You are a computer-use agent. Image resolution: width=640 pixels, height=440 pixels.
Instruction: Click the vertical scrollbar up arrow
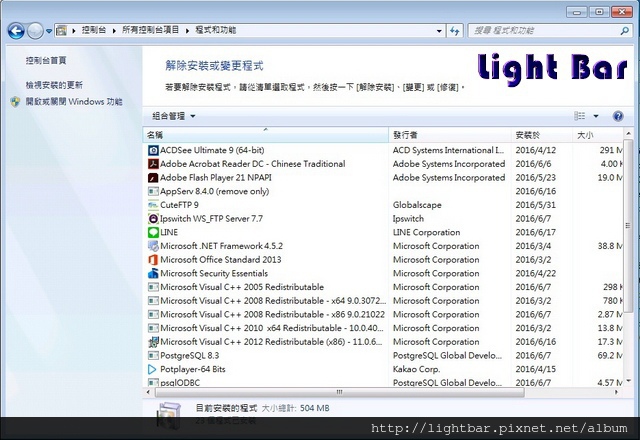(x=628, y=133)
